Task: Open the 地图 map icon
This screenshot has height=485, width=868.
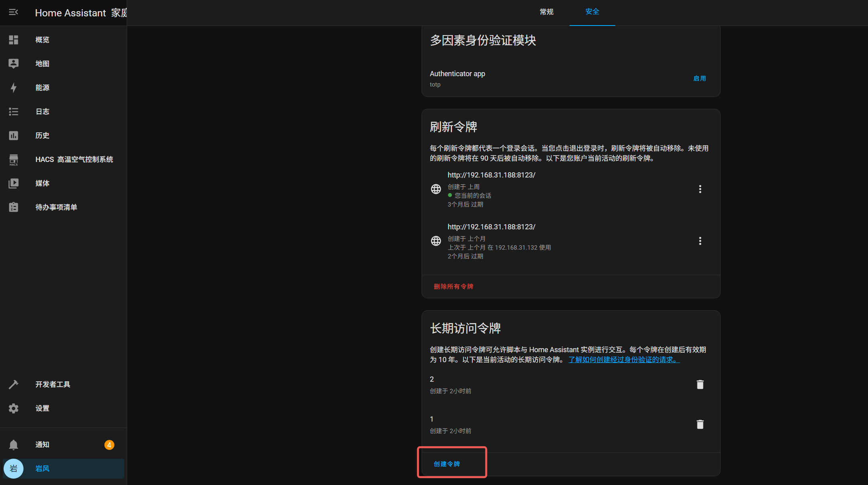Action: (14, 64)
